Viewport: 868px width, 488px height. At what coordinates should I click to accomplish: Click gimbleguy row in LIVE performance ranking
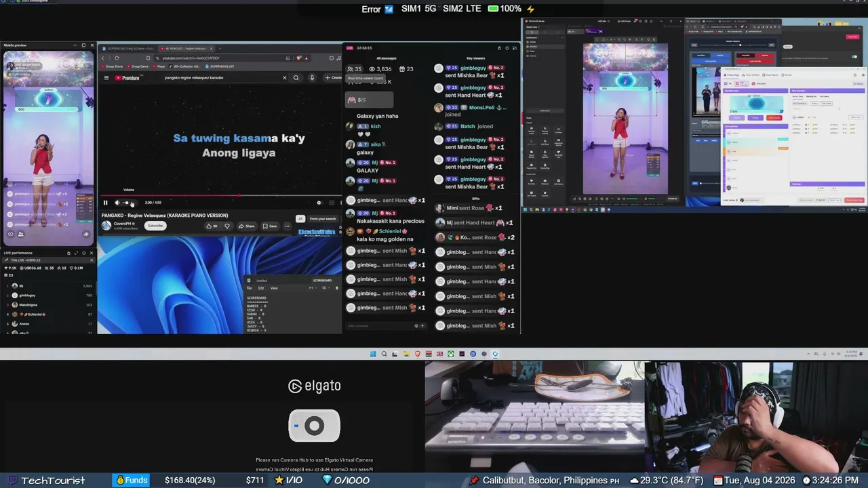[48, 296]
